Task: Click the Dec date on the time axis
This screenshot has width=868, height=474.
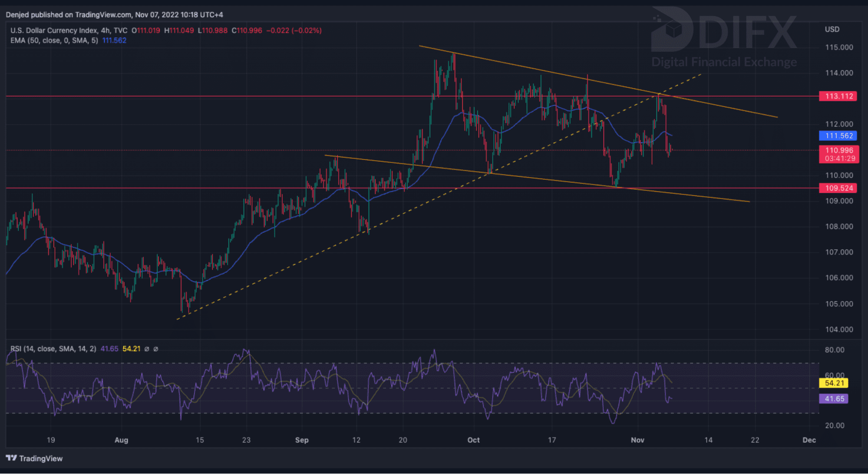Action: 809,440
